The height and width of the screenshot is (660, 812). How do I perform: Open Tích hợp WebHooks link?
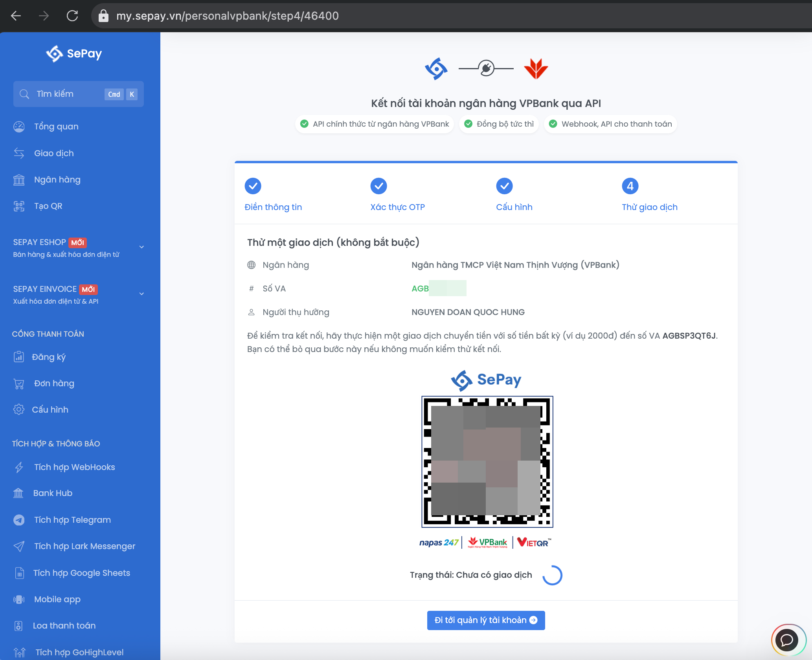74,467
